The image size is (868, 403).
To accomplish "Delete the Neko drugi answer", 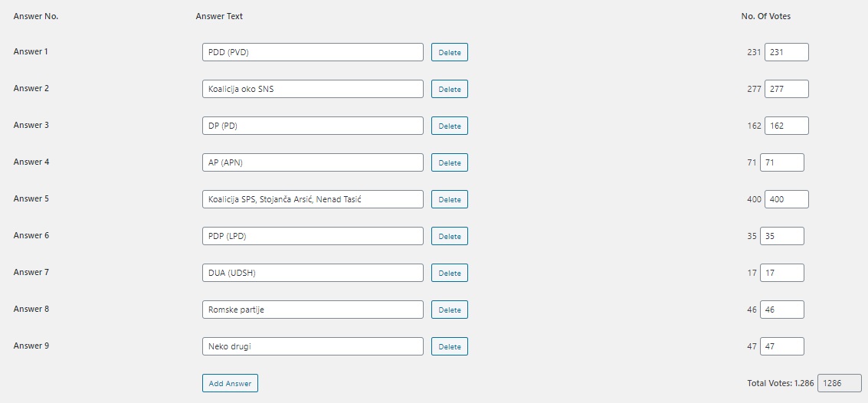I will click(x=449, y=346).
